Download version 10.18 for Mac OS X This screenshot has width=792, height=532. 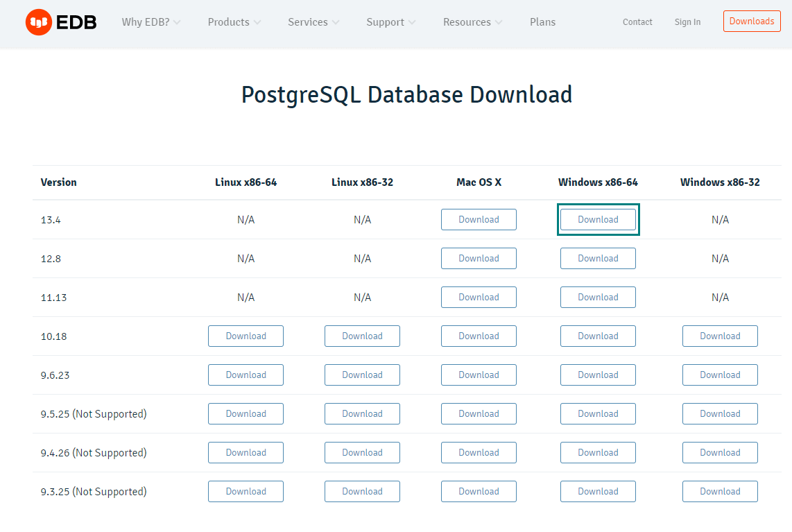(x=479, y=336)
